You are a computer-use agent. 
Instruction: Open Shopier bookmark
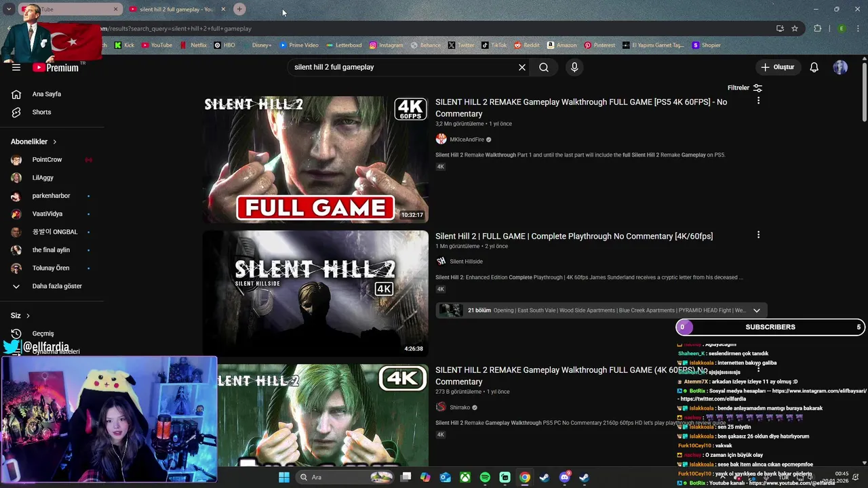(x=706, y=45)
